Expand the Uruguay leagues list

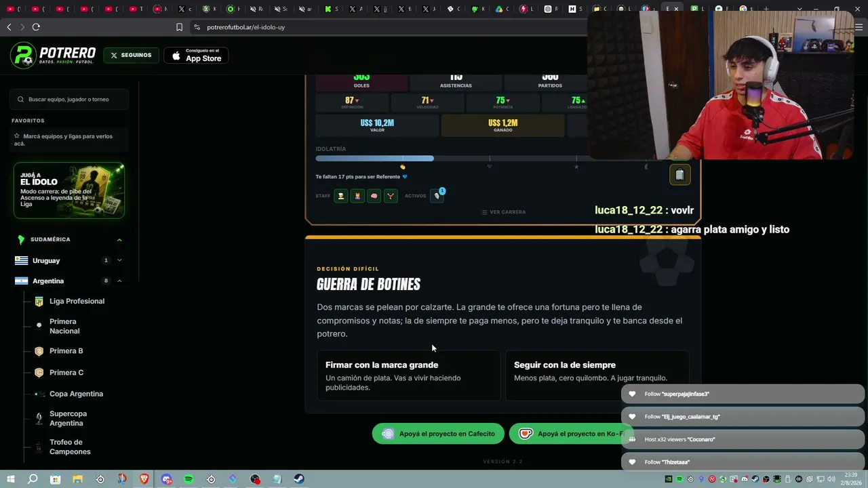click(119, 260)
